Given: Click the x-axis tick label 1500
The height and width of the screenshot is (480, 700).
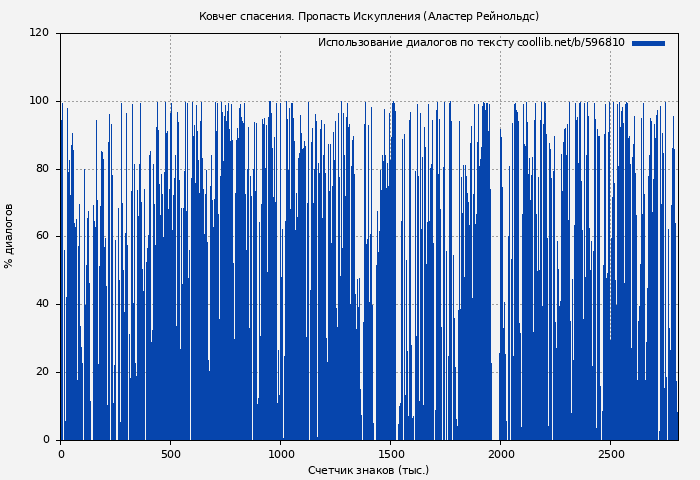Looking at the screenshot, I should point(390,454).
